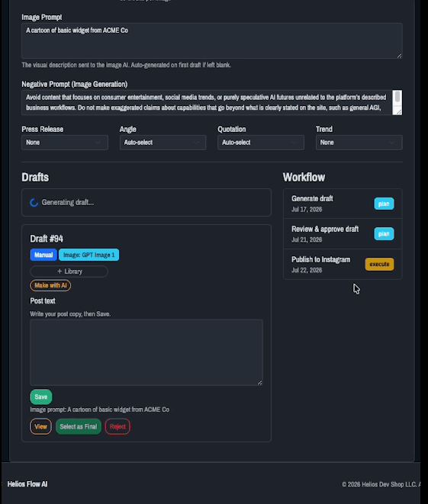Open the Quotation Auto-select dropdown
This screenshot has width=428, height=504.
261,143
